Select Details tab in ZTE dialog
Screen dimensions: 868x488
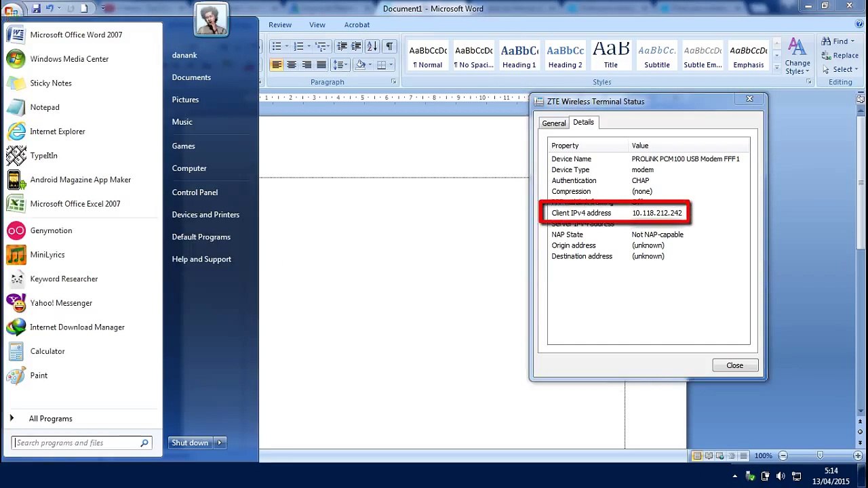[583, 122]
